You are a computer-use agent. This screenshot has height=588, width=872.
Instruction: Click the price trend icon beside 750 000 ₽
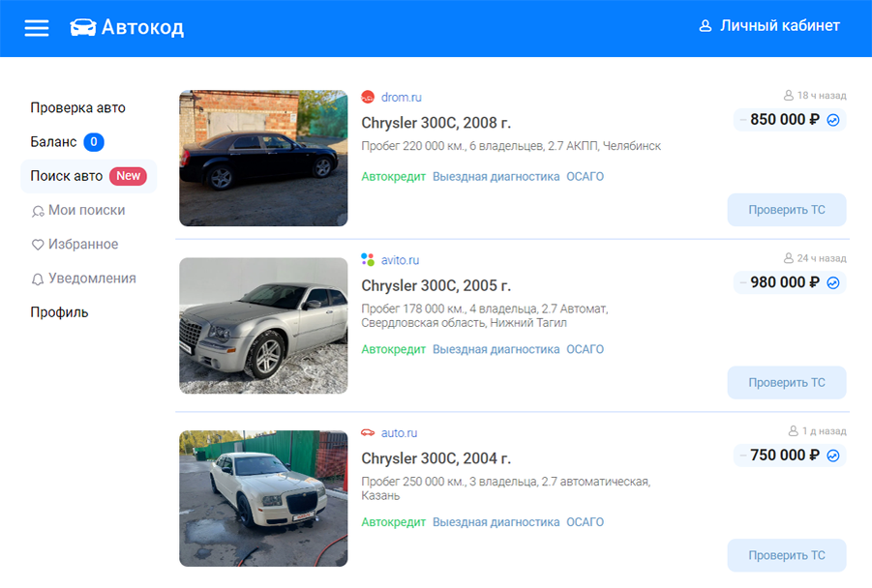[x=833, y=456]
